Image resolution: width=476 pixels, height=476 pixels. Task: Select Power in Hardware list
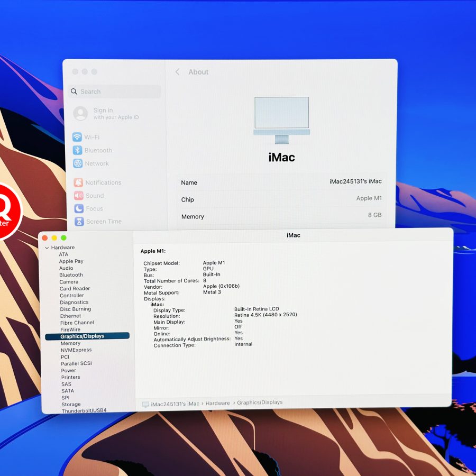tap(69, 371)
